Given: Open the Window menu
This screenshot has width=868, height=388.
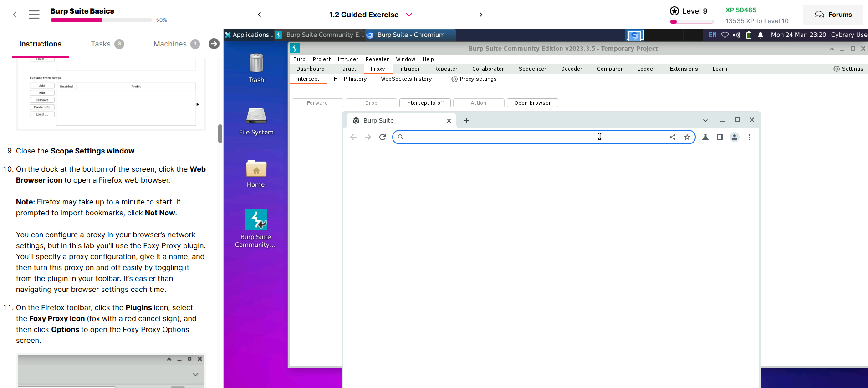Looking at the screenshot, I should [405, 59].
